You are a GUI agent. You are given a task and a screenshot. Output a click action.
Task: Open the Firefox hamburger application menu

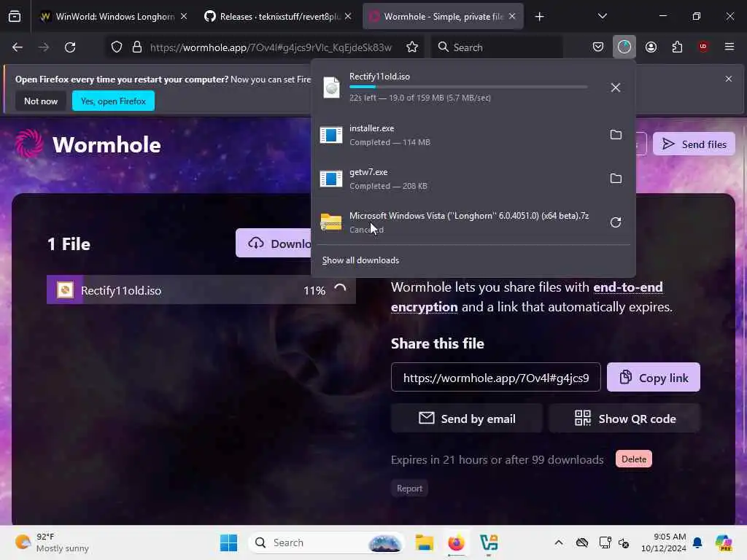[x=729, y=47]
